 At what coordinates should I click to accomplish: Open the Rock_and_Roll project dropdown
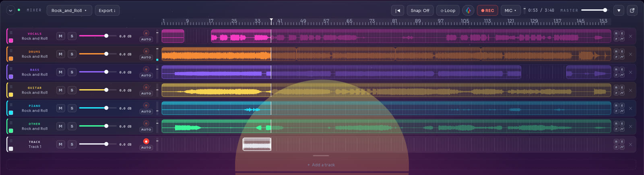(69, 10)
